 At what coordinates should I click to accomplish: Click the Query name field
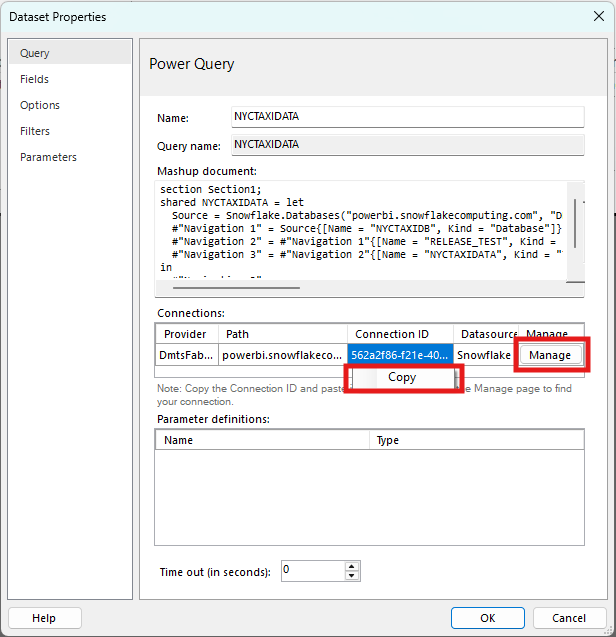[x=408, y=145]
